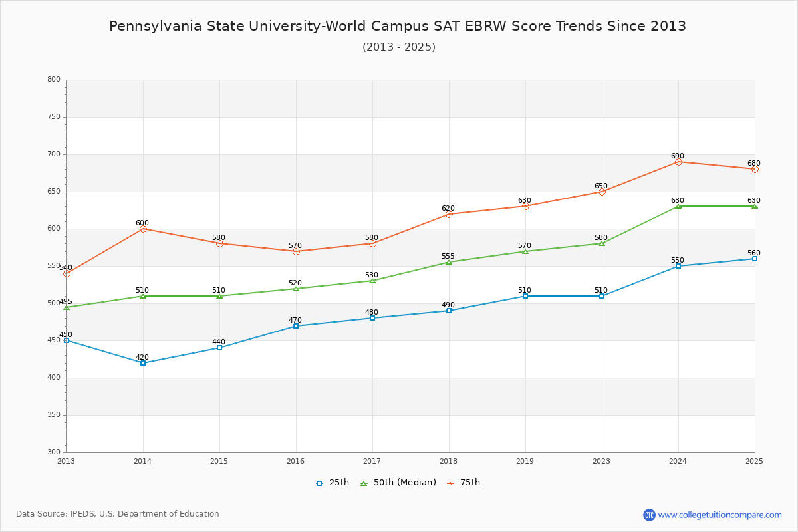Select the median 2014 point labeled 510
The height and width of the screenshot is (532, 798).
click(143, 296)
